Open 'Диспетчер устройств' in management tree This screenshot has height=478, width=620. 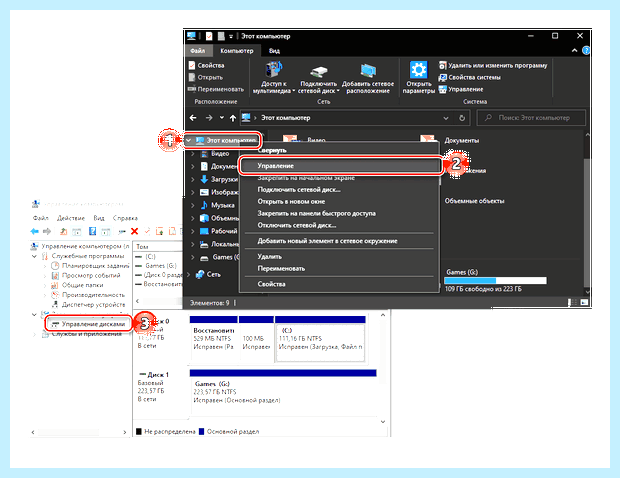(93, 304)
